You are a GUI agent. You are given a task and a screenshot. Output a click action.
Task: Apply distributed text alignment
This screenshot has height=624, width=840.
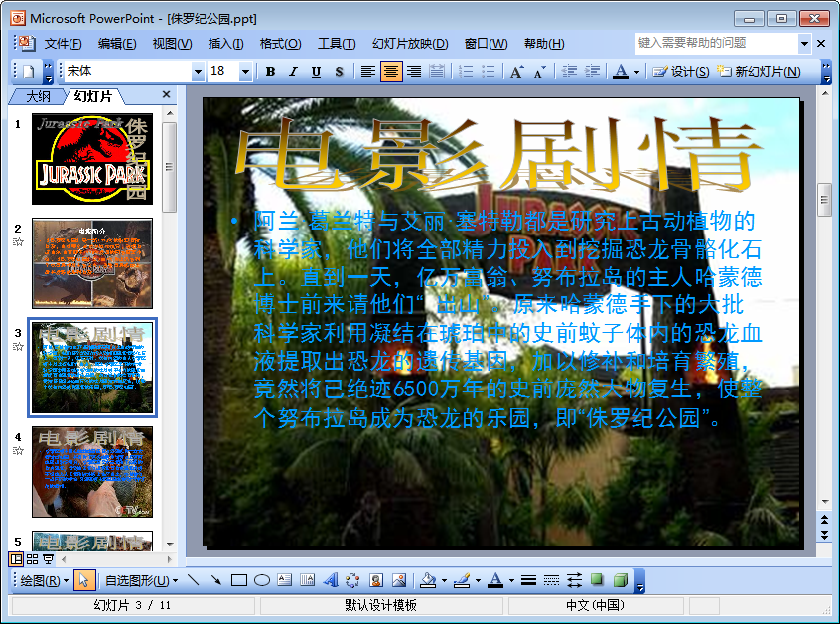pyautogui.click(x=437, y=72)
